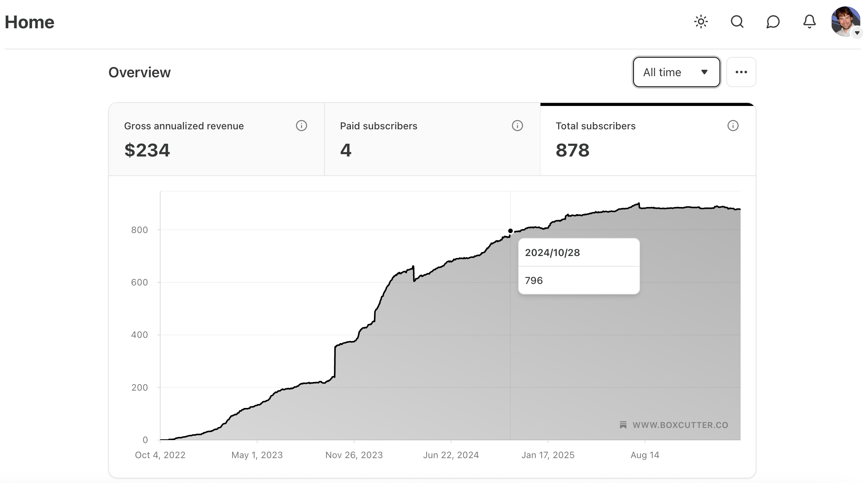Click the Home page heading

pyautogui.click(x=29, y=22)
